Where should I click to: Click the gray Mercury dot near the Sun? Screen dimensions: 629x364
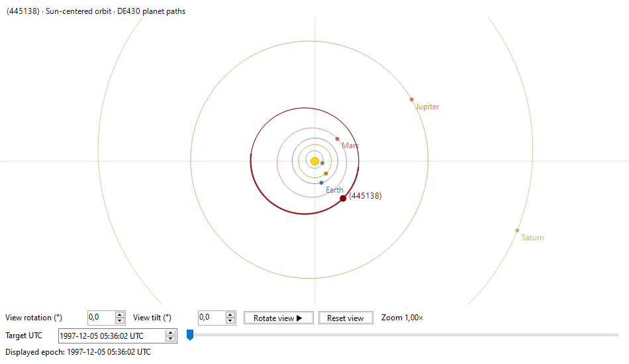[322, 163]
